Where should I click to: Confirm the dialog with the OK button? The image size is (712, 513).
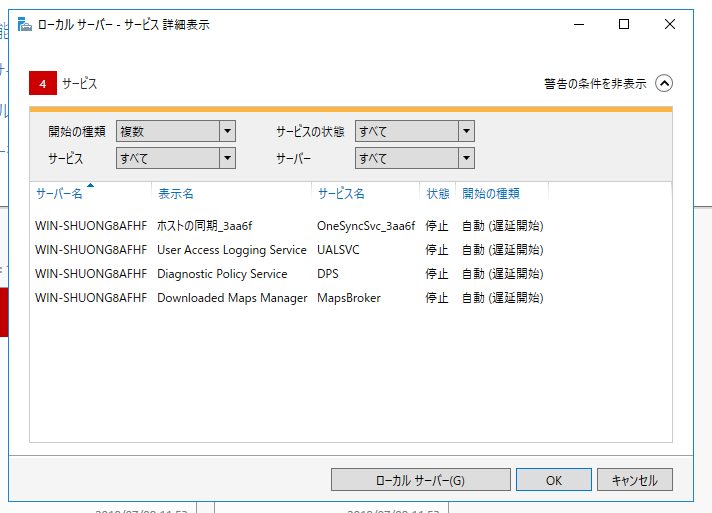[x=554, y=480]
